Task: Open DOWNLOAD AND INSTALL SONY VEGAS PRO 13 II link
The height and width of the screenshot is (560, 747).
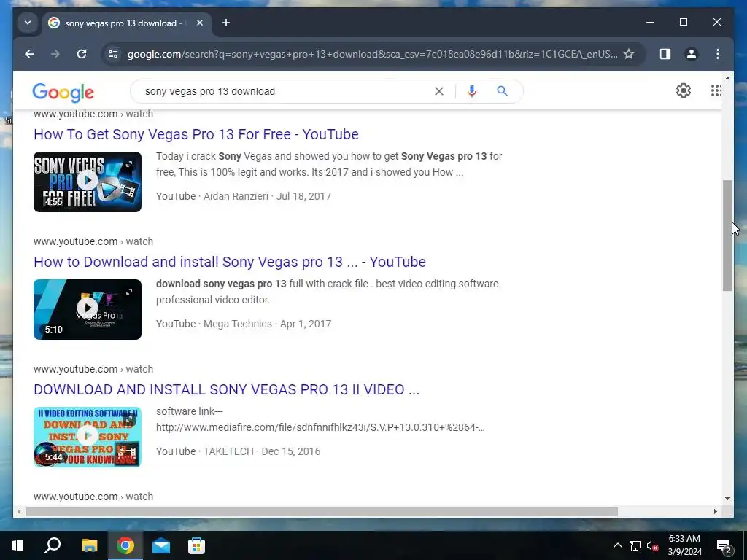Action: click(x=226, y=389)
